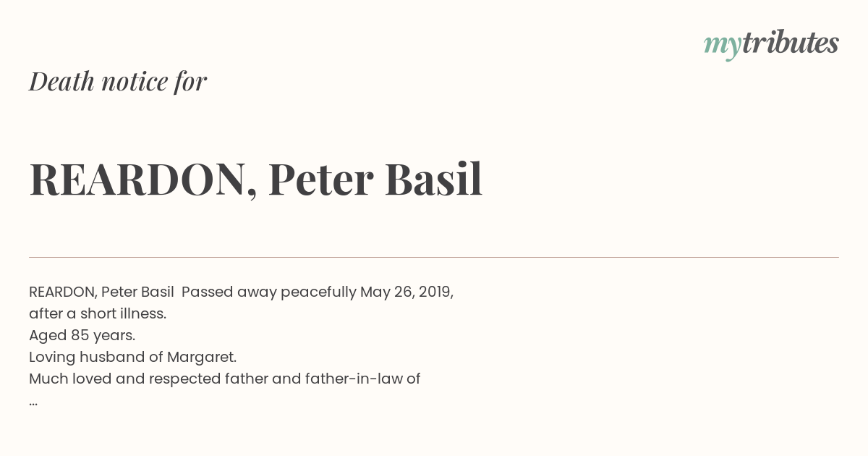Screen dimensions: 868x456
Task: Click the dark "tributes" part of the logo
Action: coord(791,43)
